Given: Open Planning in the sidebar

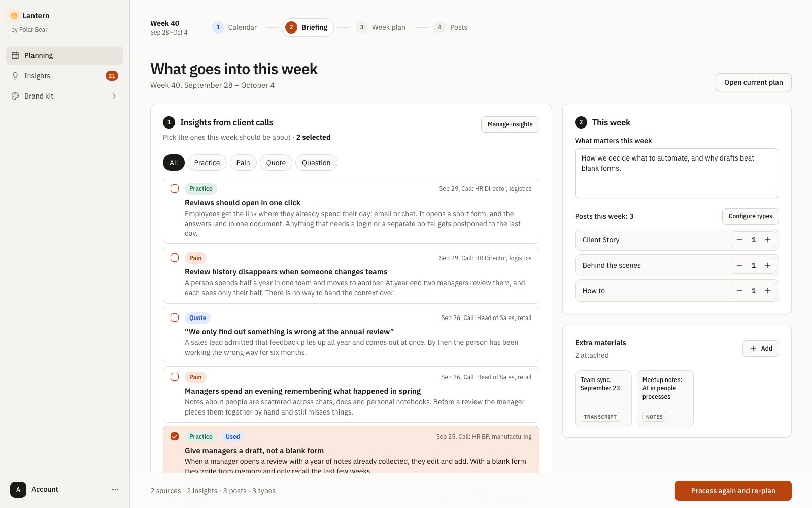Looking at the screenshot, I should (64, 55).
